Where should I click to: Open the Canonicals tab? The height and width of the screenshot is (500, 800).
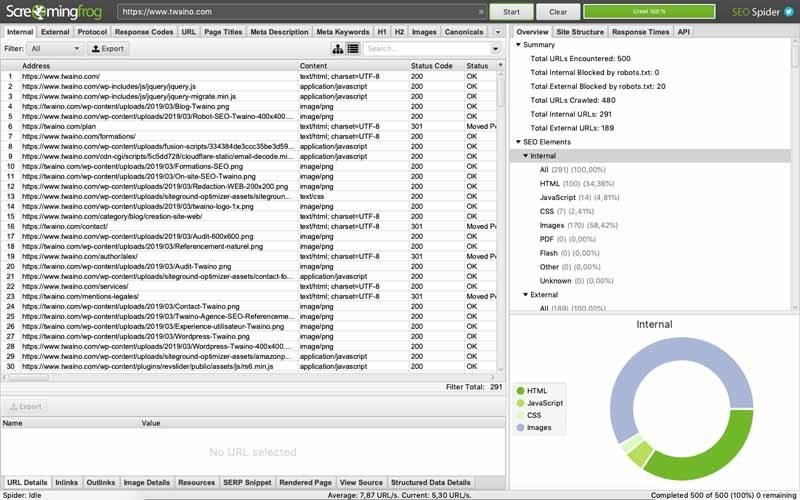(464, 32)
